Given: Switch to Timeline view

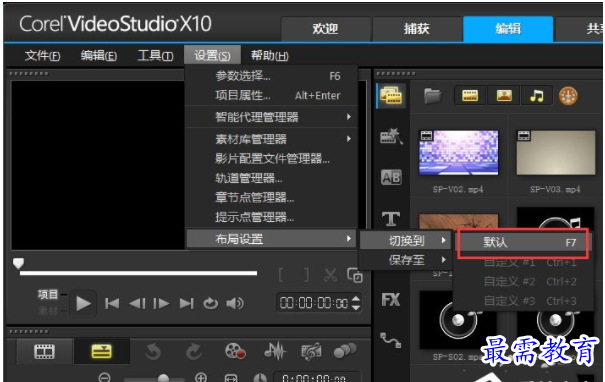Looking at the screenshot, I should (x=101, y=351).
